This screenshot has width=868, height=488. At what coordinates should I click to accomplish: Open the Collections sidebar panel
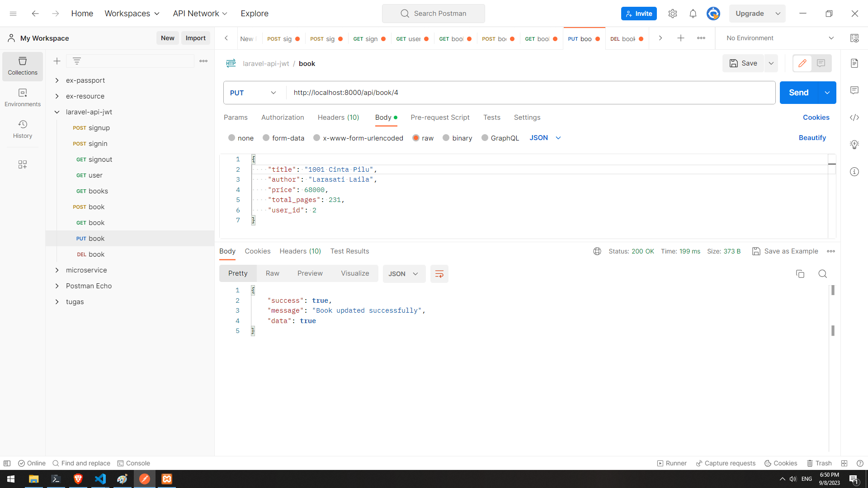click(x=23, y=66)
